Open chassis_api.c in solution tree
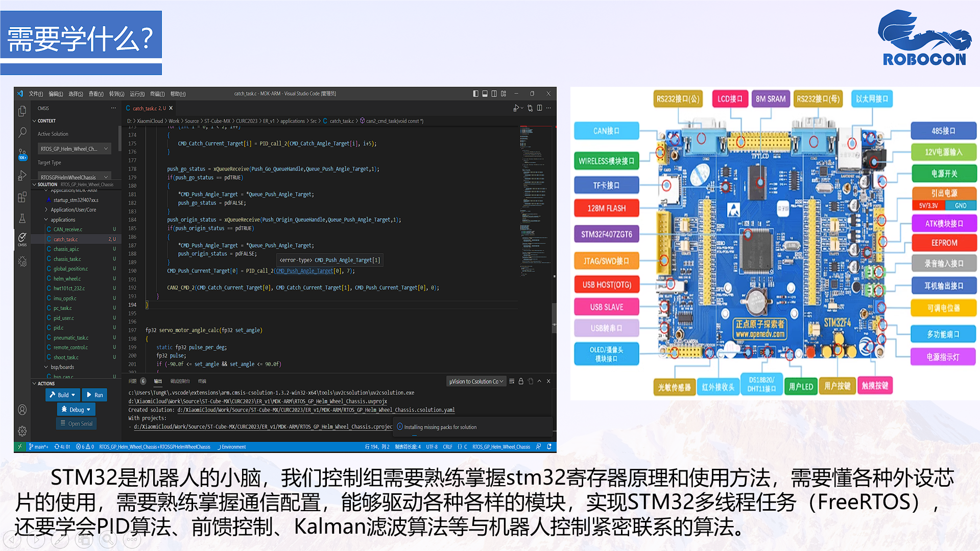The image size is (980, 551). click(x=66, y=249)
